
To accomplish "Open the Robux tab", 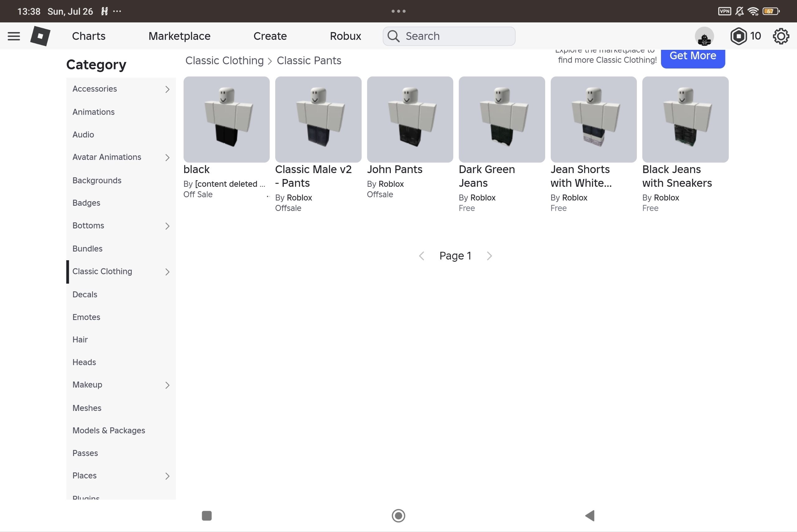I will pyautogui.click(x=345, y=36).
